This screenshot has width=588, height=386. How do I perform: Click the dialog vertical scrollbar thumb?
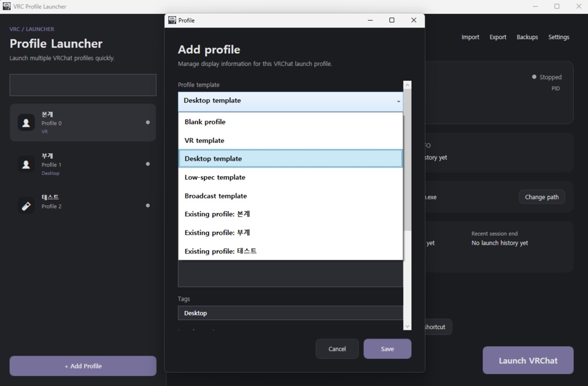pyautogui.click(x=407, y=160)
